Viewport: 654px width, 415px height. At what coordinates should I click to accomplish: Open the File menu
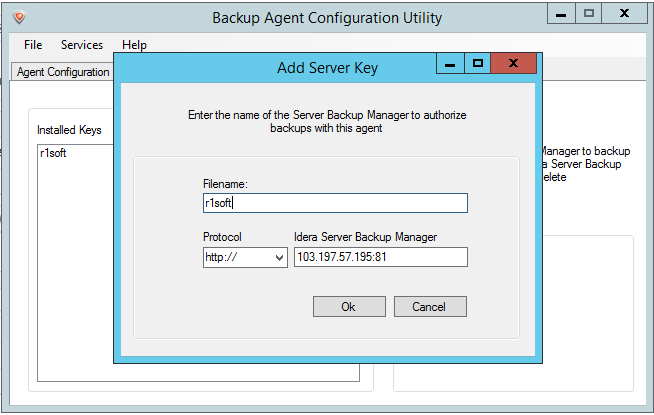tap(33, 45)
